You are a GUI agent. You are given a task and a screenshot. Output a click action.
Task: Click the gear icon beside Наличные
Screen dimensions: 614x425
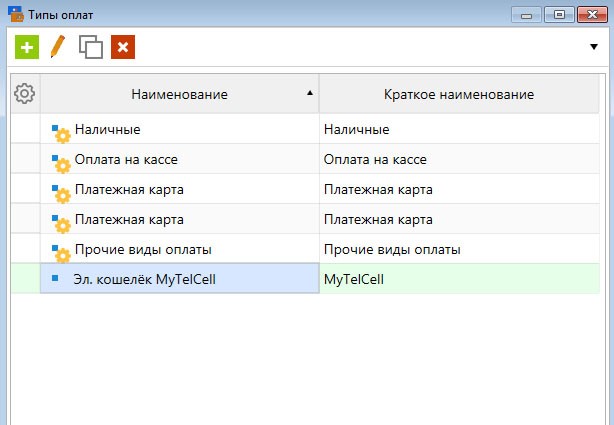point(60,134)
